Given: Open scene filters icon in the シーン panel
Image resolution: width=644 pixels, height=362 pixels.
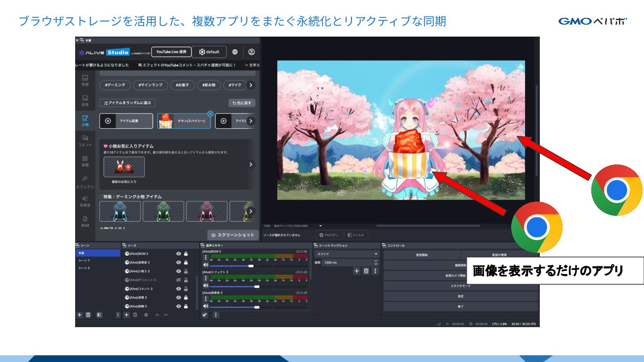Looking at the screenshot, I should coord(99,315).
